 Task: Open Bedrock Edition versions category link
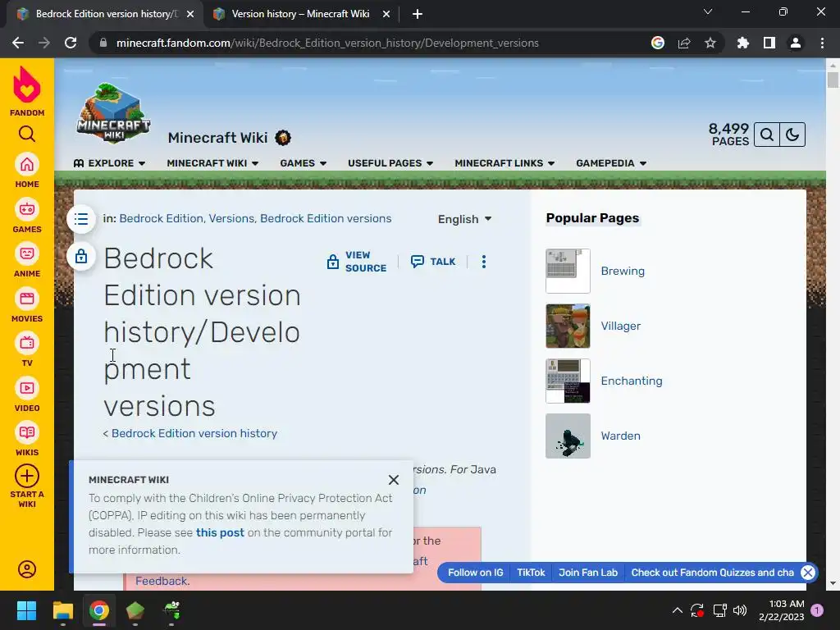tap(326, 218)
